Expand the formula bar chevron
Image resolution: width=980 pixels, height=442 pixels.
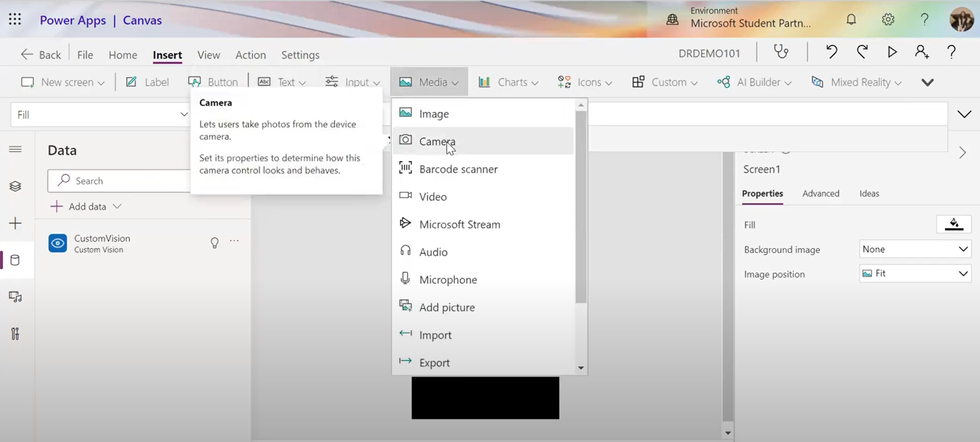click(964, 114)
